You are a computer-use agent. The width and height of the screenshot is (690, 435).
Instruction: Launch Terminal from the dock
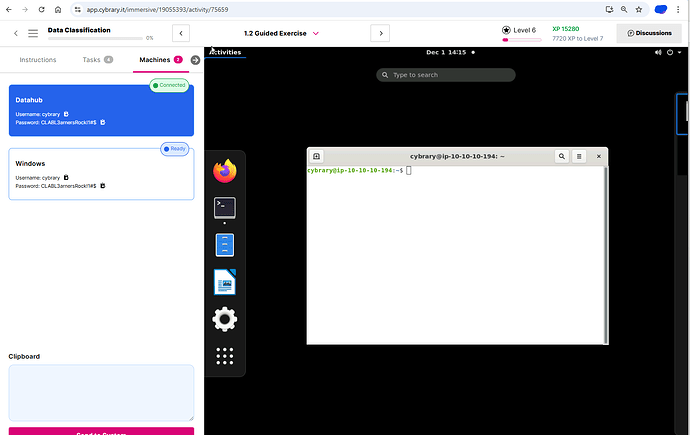point(225,208)
